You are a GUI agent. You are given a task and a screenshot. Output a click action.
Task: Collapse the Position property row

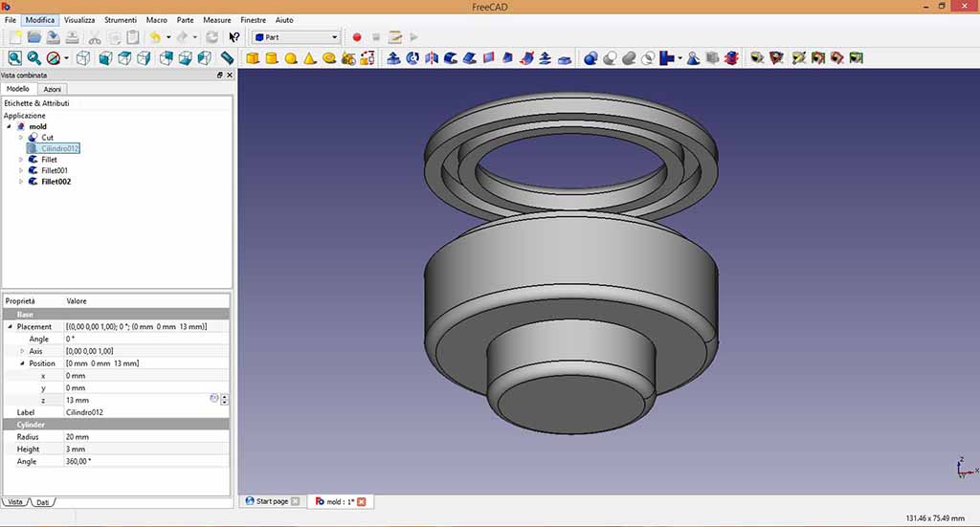[x=22, y=363]
